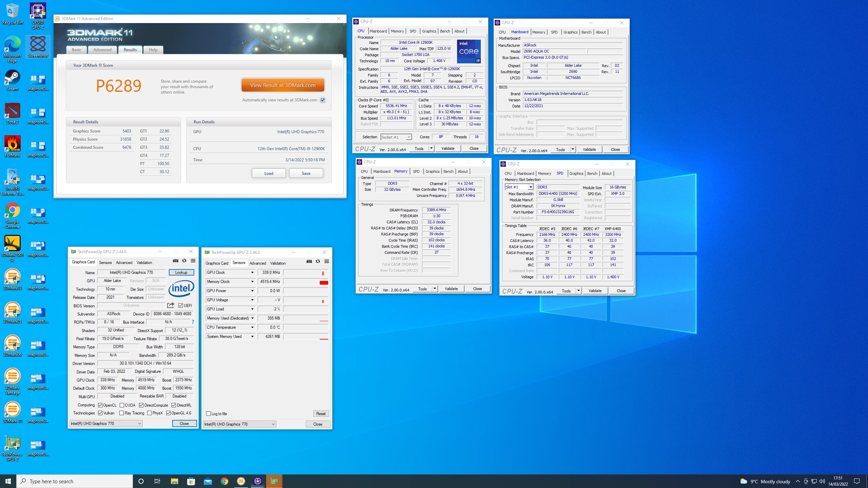868x488 pixels.
Task: Launch 3DMark 11 desktop shortcut
Action: pyautogui.click(x=12, y=412)
